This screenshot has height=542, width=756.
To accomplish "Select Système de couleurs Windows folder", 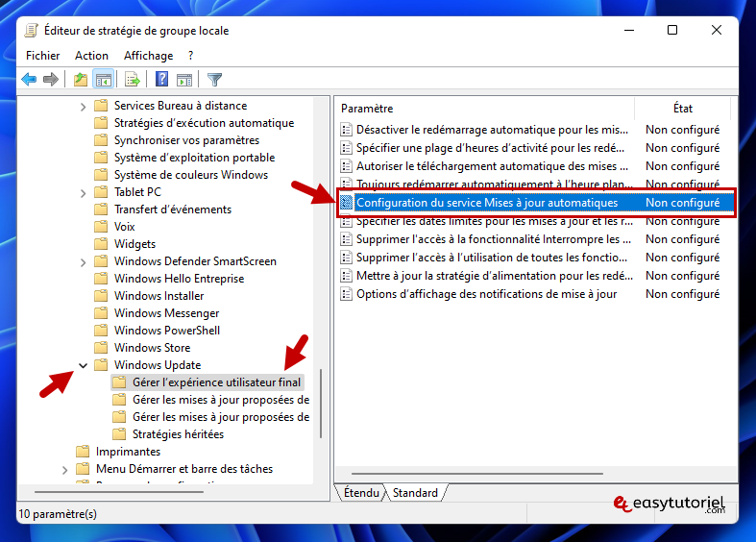I will coord(191,175).
